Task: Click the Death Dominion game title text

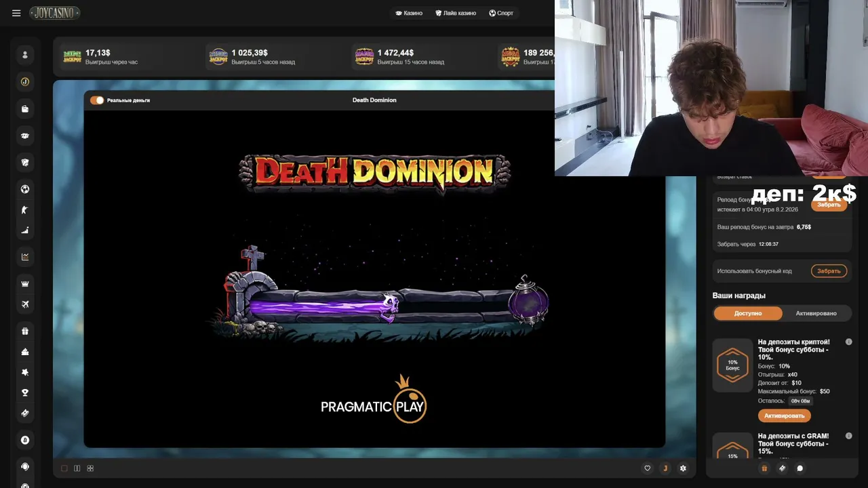Action: pyautogui.click(x=374, y=100)
